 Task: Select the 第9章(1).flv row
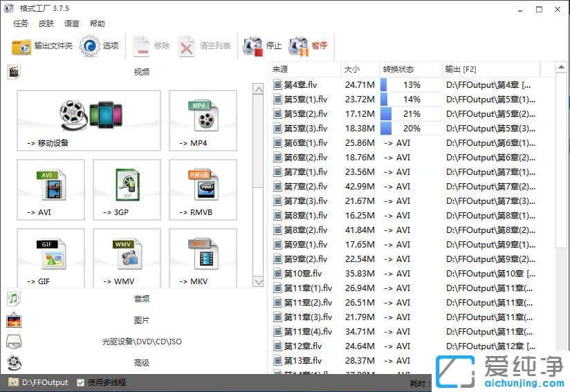pos(405,245)
